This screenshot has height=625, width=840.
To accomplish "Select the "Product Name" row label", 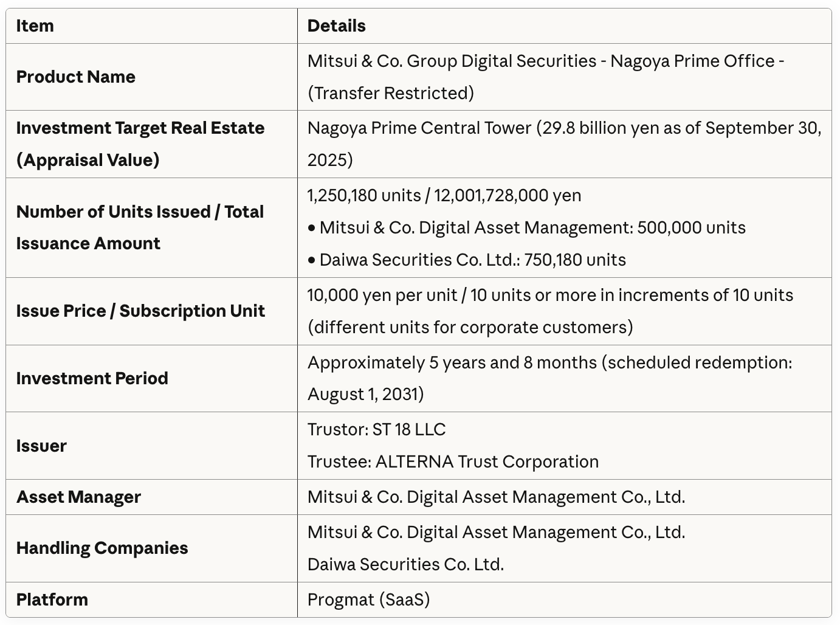I will pyautogui.click(x=76, y=77).
